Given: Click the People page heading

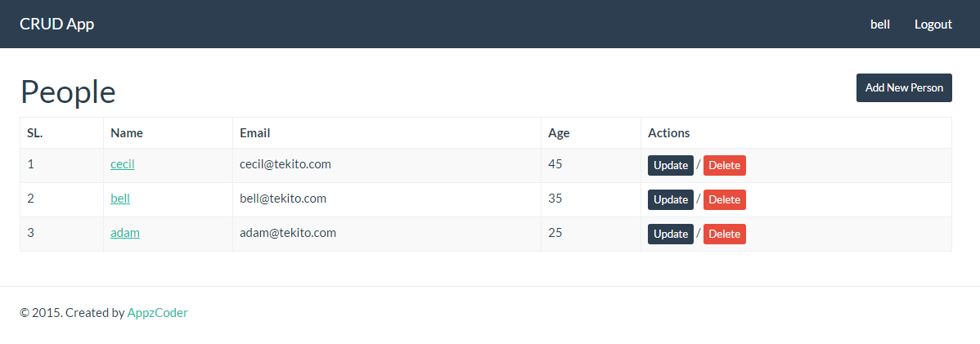Looking at the screenshot, I should (68, 92).
